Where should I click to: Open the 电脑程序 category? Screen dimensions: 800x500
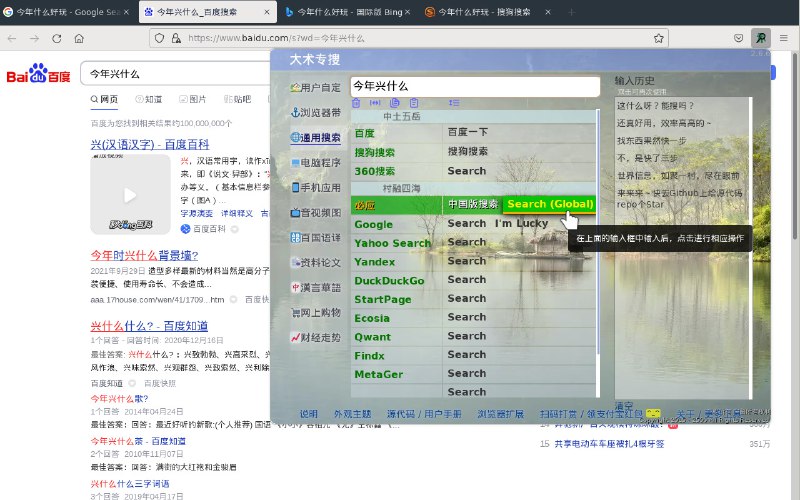point(315,163)
